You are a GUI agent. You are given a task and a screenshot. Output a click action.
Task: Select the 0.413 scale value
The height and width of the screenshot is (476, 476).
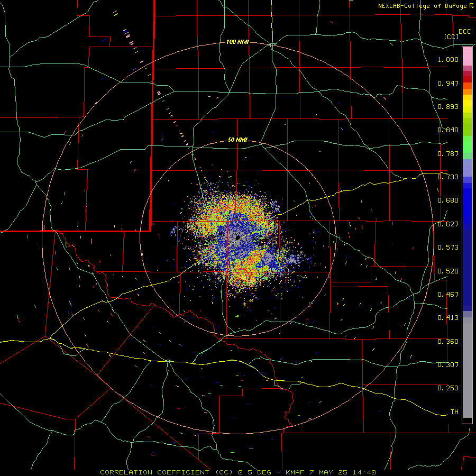(x=448, y=318)
